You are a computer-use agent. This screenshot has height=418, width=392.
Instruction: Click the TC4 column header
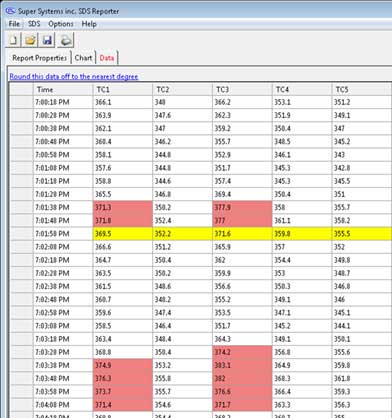(x=302, y=89)
